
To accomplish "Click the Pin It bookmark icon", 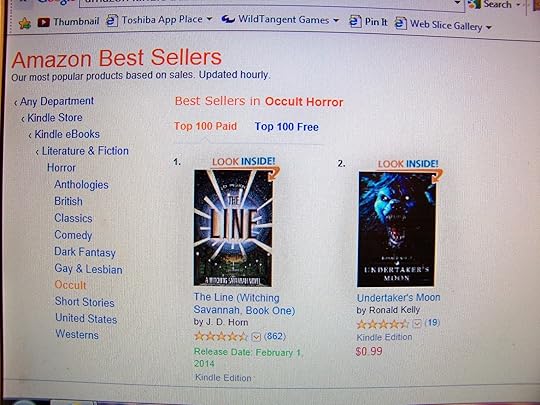I will tap(355, 21).
